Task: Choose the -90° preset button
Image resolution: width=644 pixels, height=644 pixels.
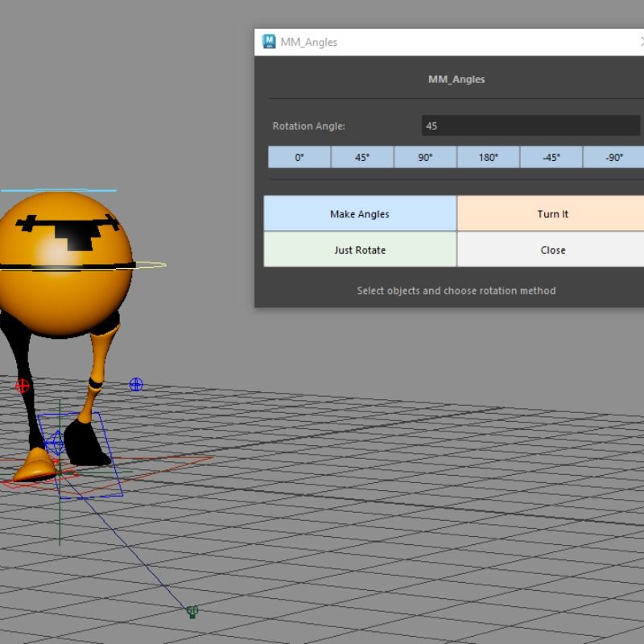Action: [x=613, y=158]
